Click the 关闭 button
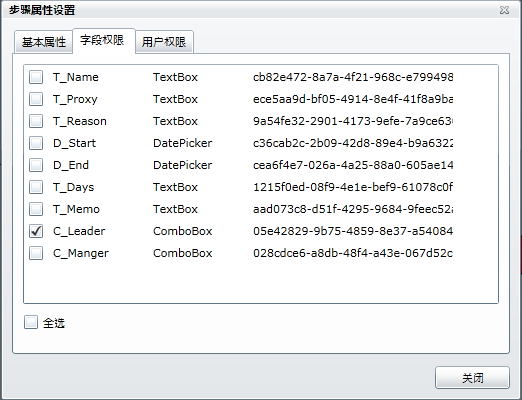The image size is (522, 400). point(472,378)
